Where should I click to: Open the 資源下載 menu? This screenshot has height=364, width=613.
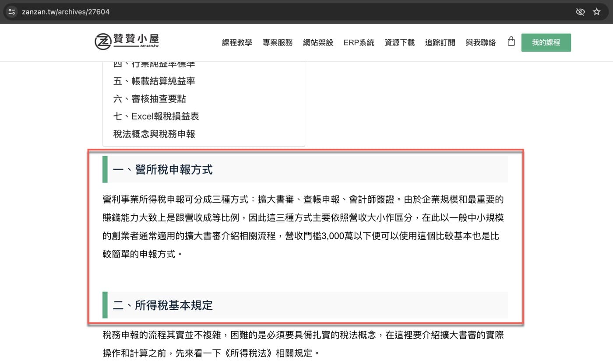399,42
